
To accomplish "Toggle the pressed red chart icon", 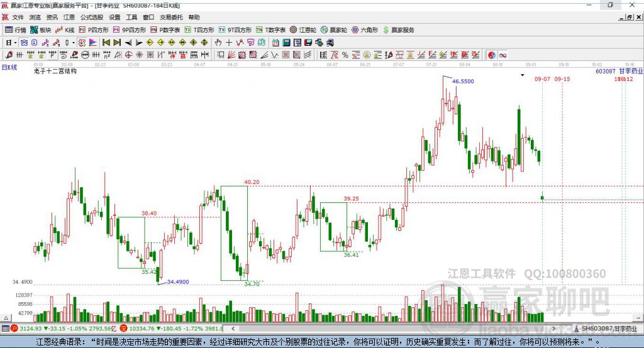I will pos(82,43).
